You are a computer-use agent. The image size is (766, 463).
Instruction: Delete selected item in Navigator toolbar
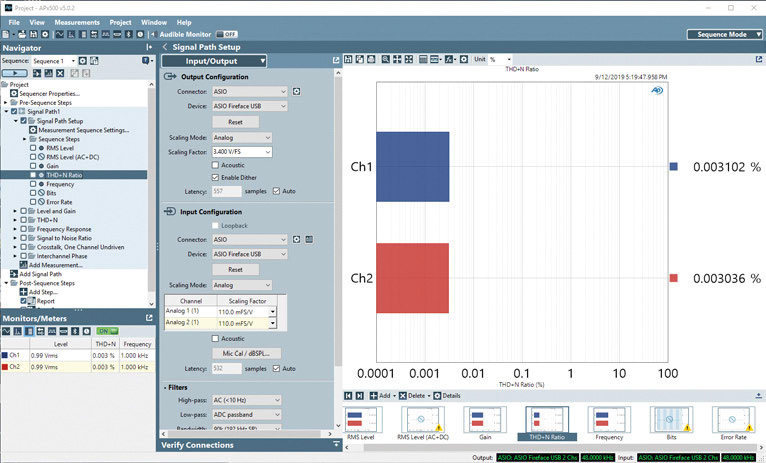click(x=60, y=73)
